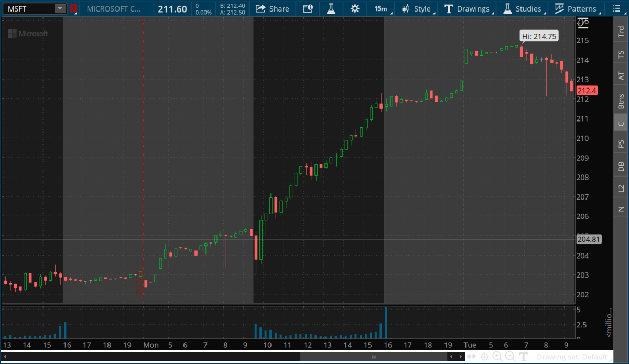629x364 pixels.
Task: Select the TS sidebar tab
Action: (621, 54)
